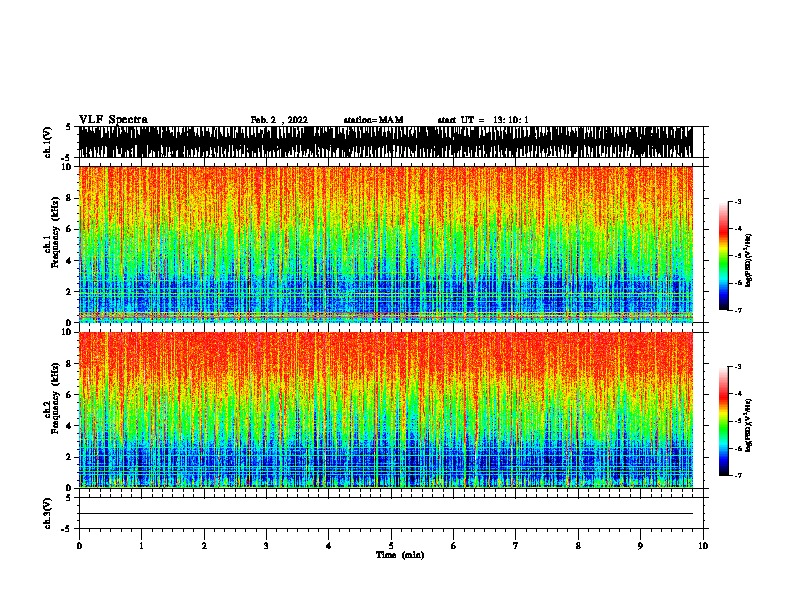Click the ch.1(V) waveform axis label
The image size is (792, 612).
coord(47,142)
